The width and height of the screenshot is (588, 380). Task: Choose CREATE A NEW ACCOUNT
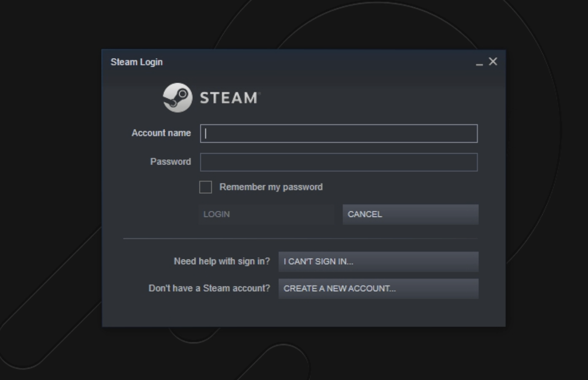pyautogui.click(x=379, y=289)
